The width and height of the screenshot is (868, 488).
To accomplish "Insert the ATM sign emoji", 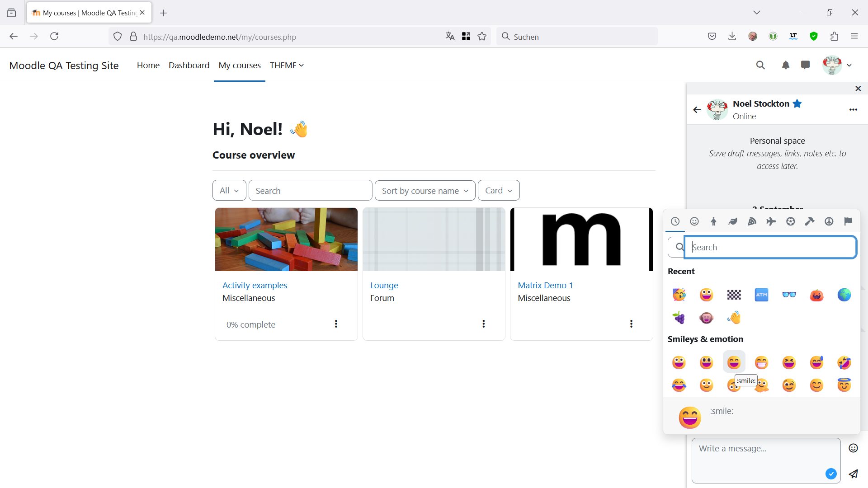I will (762, 295).
